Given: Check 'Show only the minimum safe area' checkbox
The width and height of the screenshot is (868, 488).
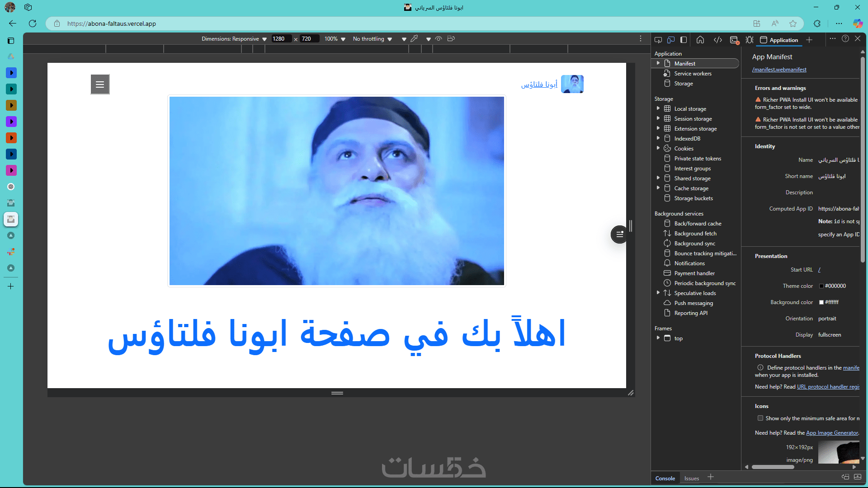Looking at the screenshot, I should click(x=760, y=418).
